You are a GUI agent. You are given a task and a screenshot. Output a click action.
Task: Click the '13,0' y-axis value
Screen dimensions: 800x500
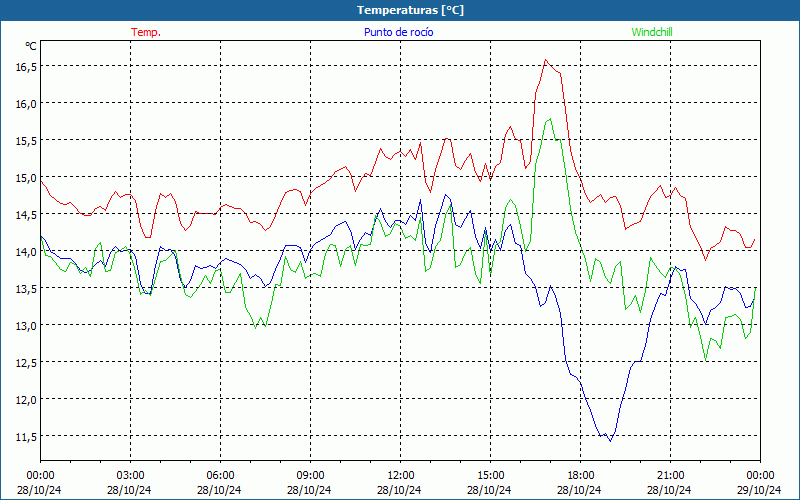[27, 326]
